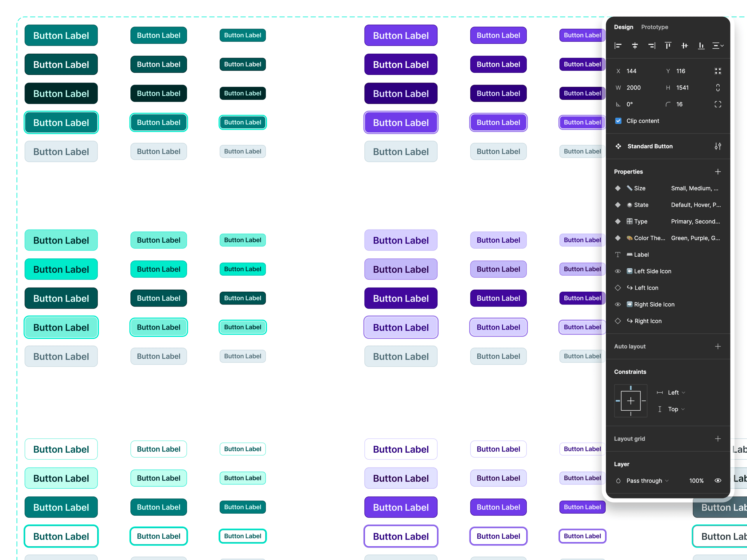Click the Properties section header
Image resolution: width=747 pixels, height=560 pixels.
pyautogui.click(x=629, y=171)
